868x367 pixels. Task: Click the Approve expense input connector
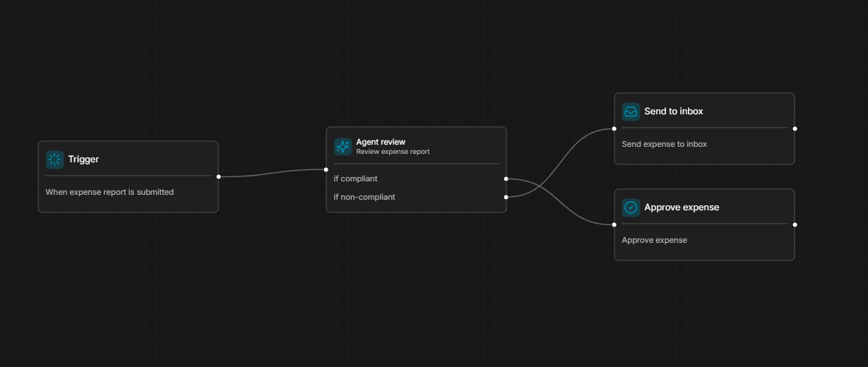[614, 224]
